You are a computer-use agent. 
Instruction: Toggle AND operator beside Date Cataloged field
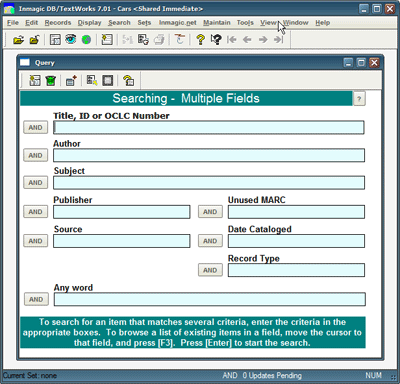210,241
